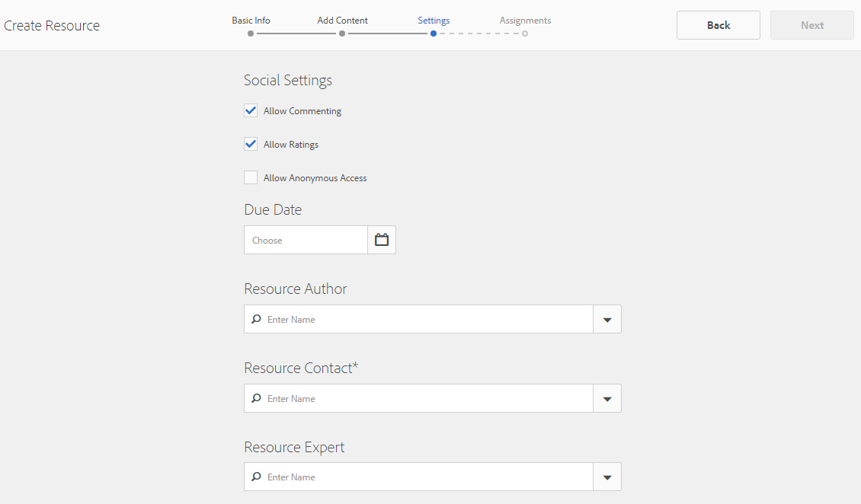Click the Assignments step indicator dot
Viewport: 861px width, 504px height.
coord(525,33)
